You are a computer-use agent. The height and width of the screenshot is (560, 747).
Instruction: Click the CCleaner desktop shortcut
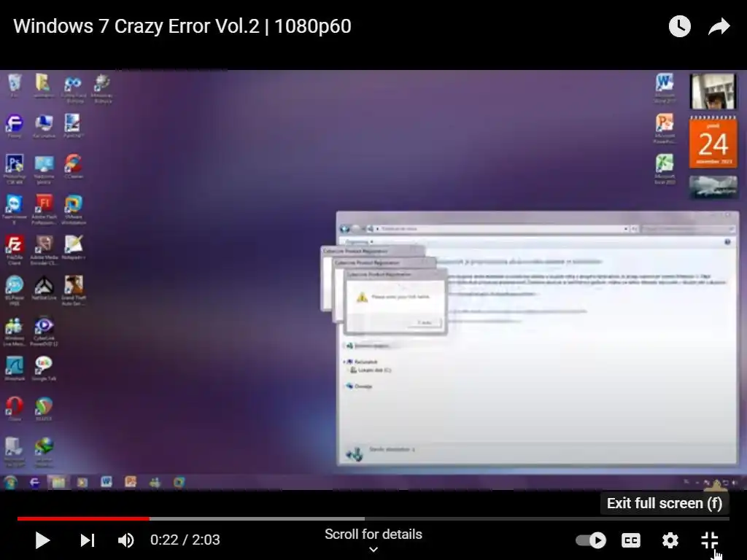coord(74,166)
